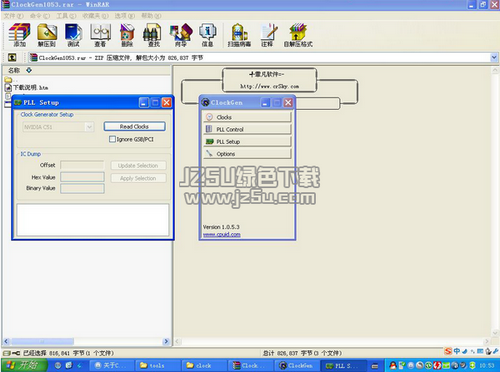Click the Info (信息) toolbar icon
The height and width of the screenshot is (372, 500).
coord(207,35)
